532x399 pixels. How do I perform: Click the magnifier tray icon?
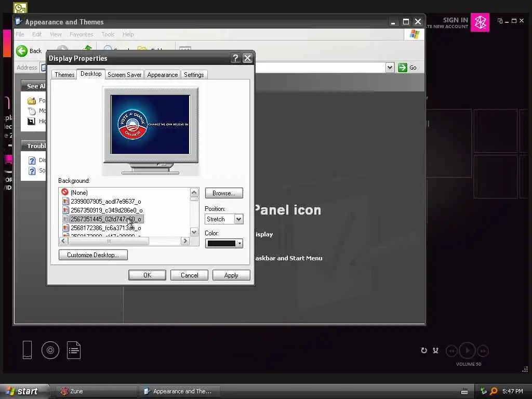click(494, 391)
